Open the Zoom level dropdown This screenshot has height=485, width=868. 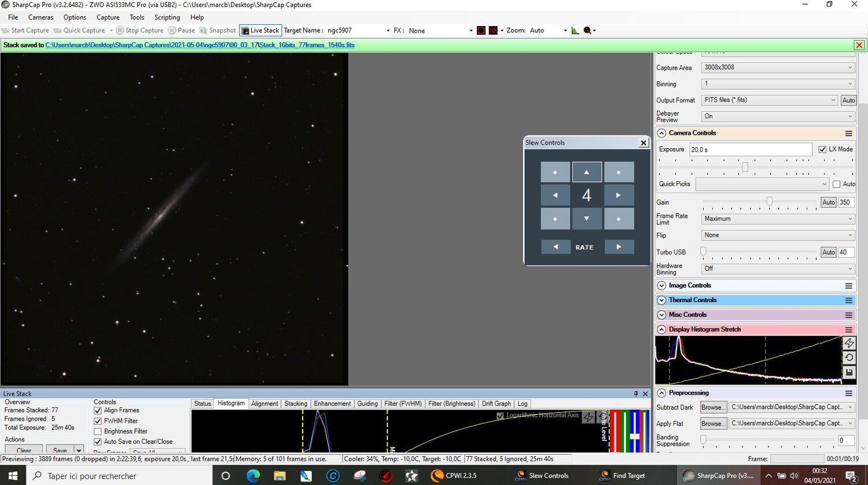[x=565, y=31]
